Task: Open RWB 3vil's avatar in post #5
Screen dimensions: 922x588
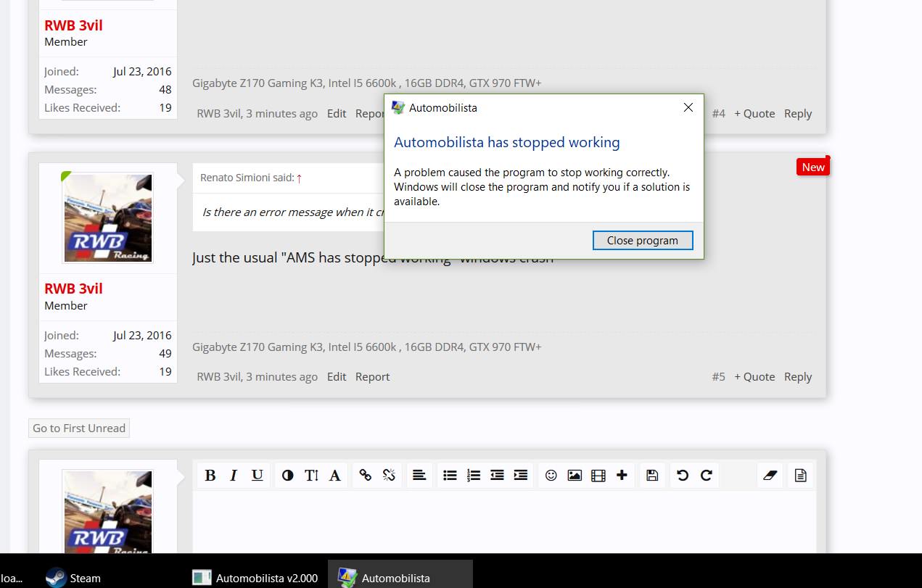Action: pos(108,218)
